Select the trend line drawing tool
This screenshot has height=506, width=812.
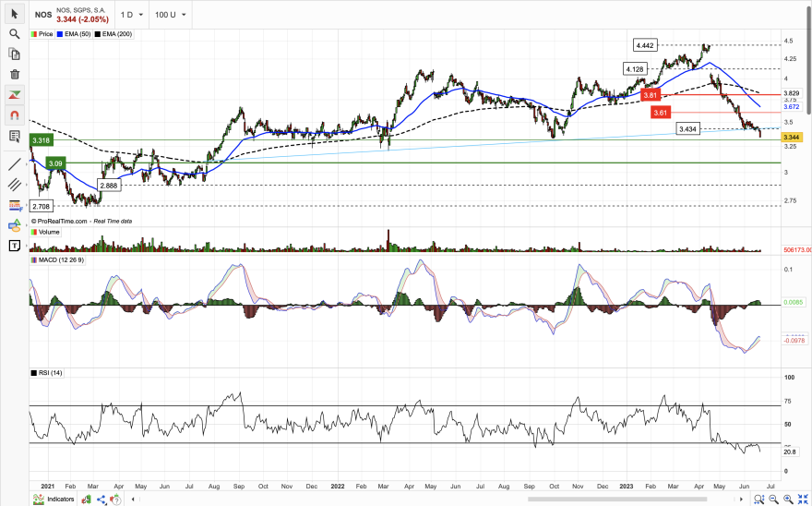(14, 164)
